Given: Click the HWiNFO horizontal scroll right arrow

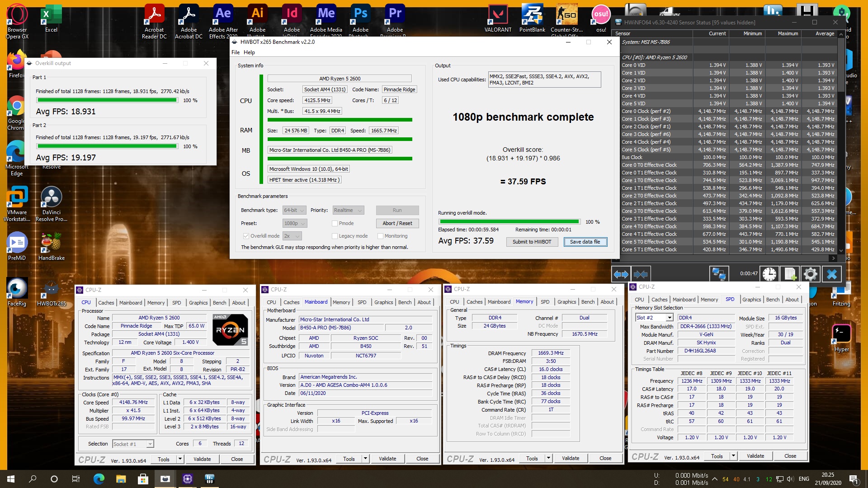Looking at the screenshot, I should pos(833,258).
